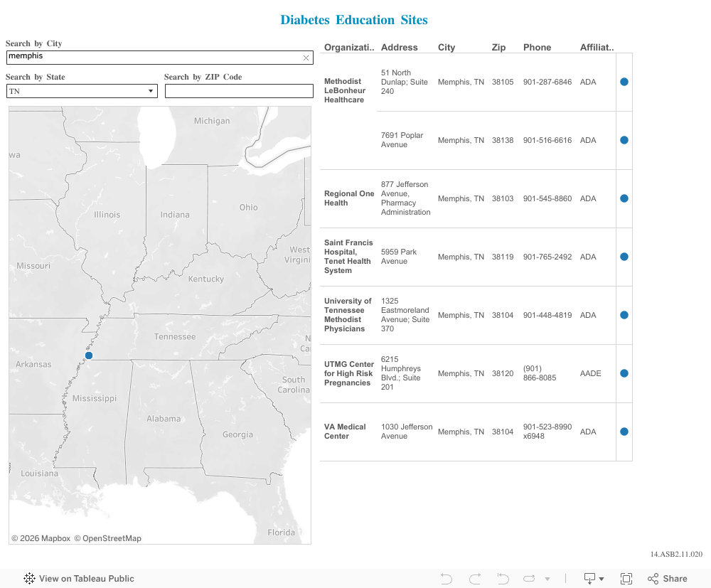Select the Saint Francis Hospital organization row
The width and height of the screenshot is (711, 588).
[348, 257]
